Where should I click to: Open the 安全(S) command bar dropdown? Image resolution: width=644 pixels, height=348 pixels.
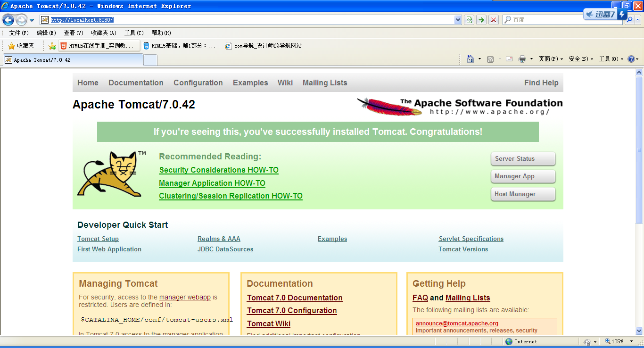click(581, 59)
